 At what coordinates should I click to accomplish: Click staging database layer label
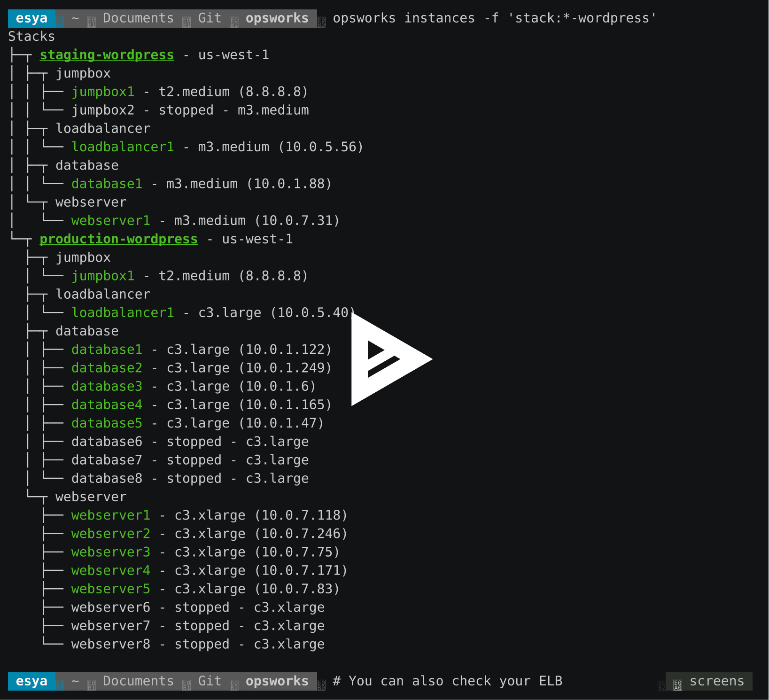[87, 165]
